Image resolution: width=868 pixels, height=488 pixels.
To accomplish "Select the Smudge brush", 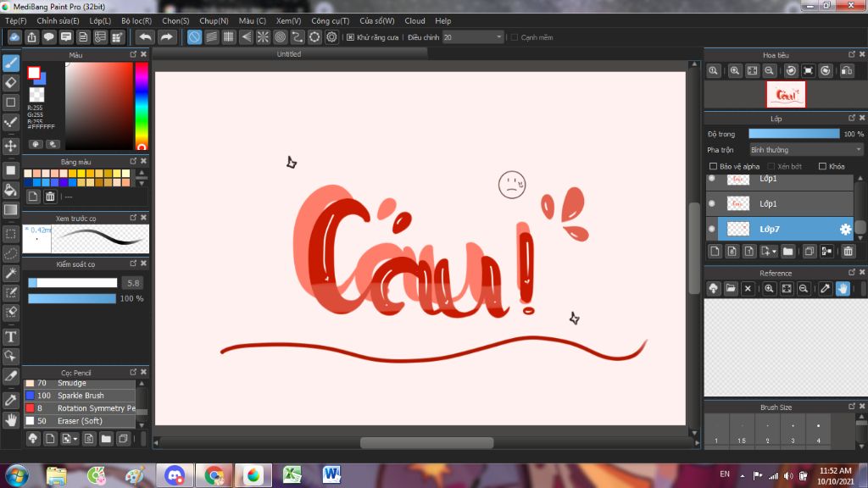I will [80, 384].
